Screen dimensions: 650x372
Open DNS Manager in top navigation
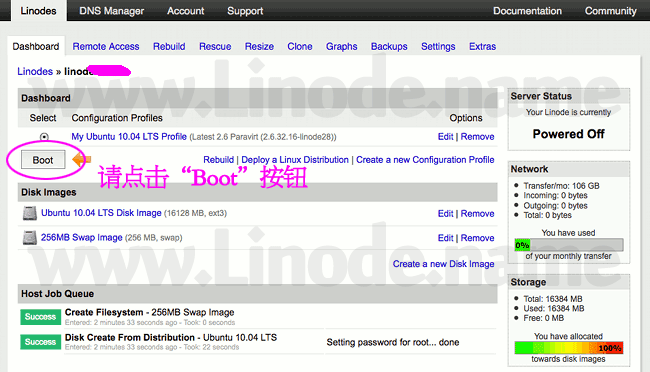point(112,11)
